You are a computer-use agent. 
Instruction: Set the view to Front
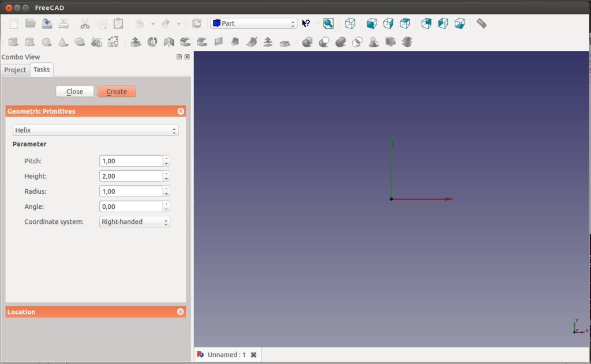pyautogui.click(x=372, y=24)
